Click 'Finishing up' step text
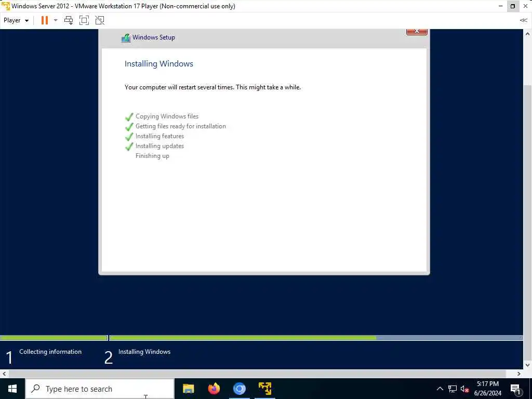This screenshot has width=532, height=399. pos(152,156)
